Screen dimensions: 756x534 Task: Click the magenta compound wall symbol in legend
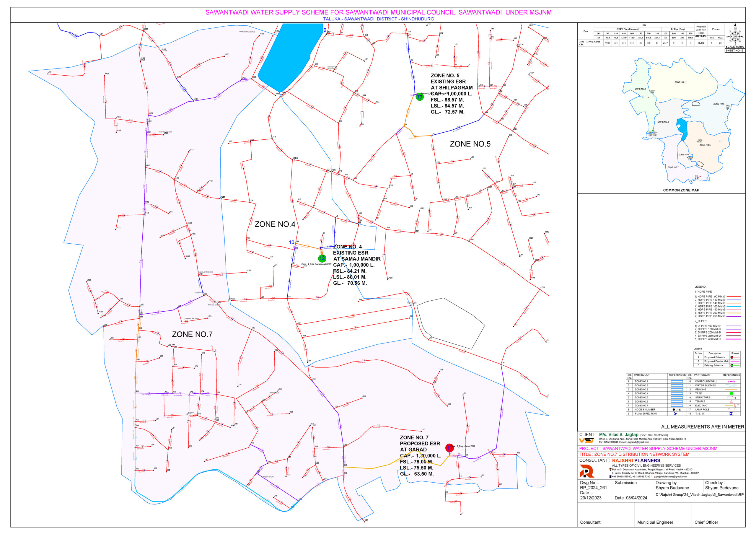pyautogui.click(x=731, y=382)
